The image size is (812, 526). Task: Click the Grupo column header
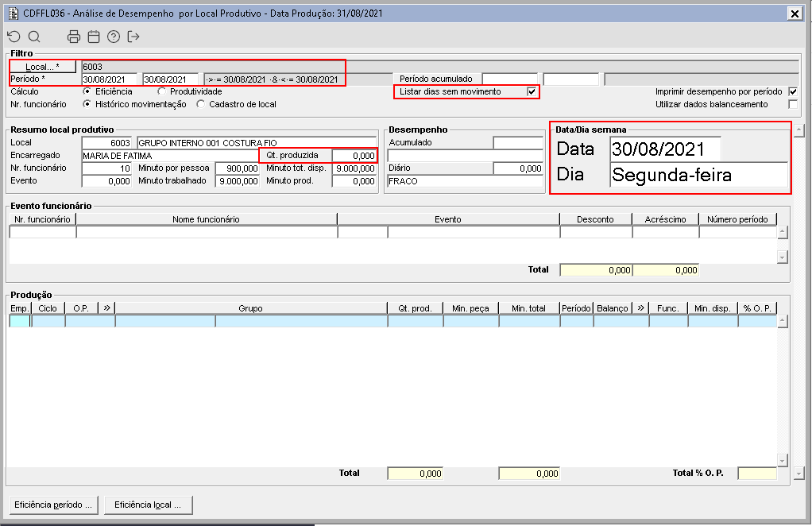click(x=250, y=308)
